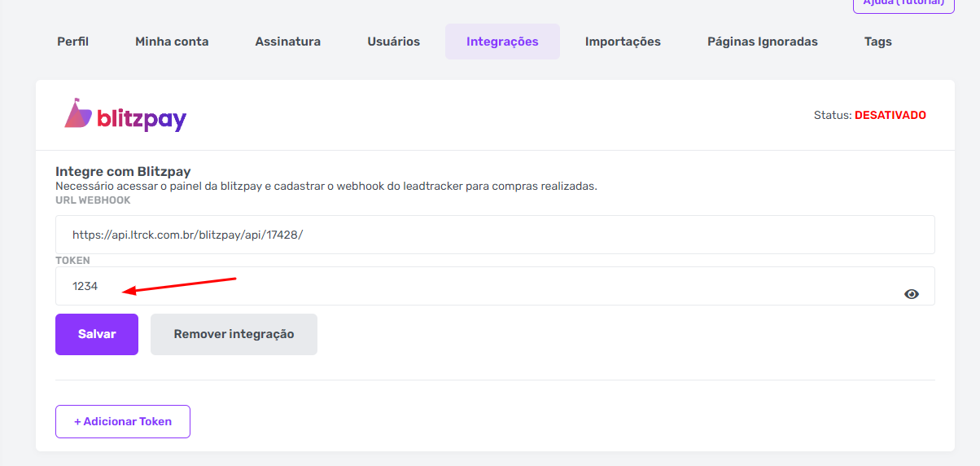Switch to Minha conta tab
Viewport: 980px width, 466px height.
(172, 42)
